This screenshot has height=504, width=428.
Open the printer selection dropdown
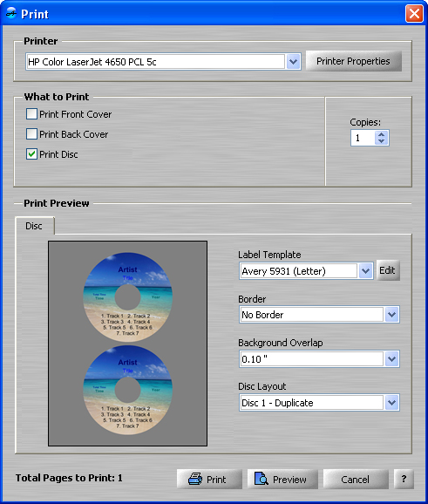click(x=293, y=61)
